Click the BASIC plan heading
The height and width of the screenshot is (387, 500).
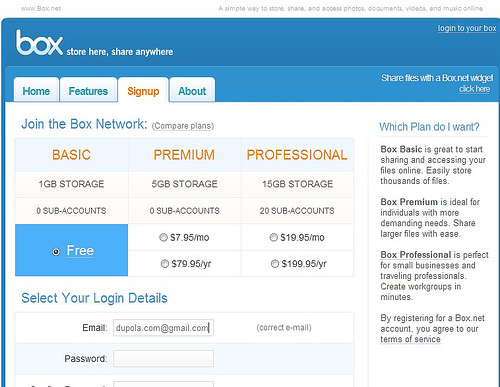pyautogui.click(x=71, y=155)
